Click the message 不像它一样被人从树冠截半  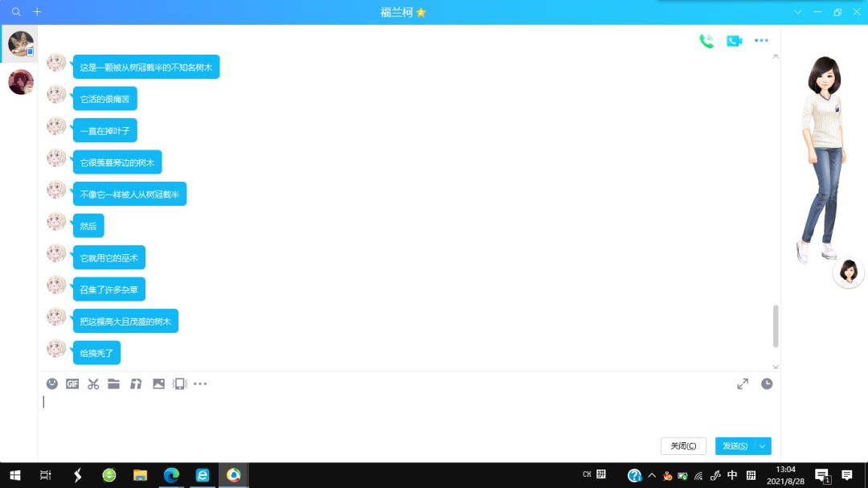pos(129,195)
